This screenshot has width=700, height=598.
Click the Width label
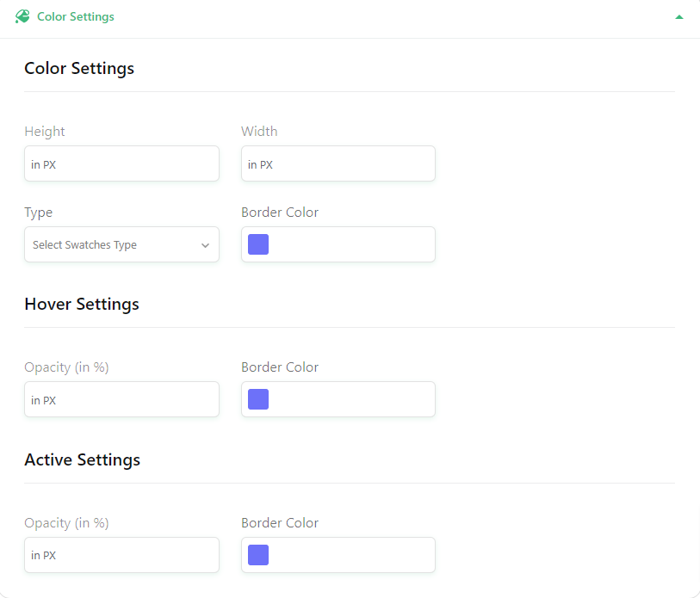tap(259, 131)
